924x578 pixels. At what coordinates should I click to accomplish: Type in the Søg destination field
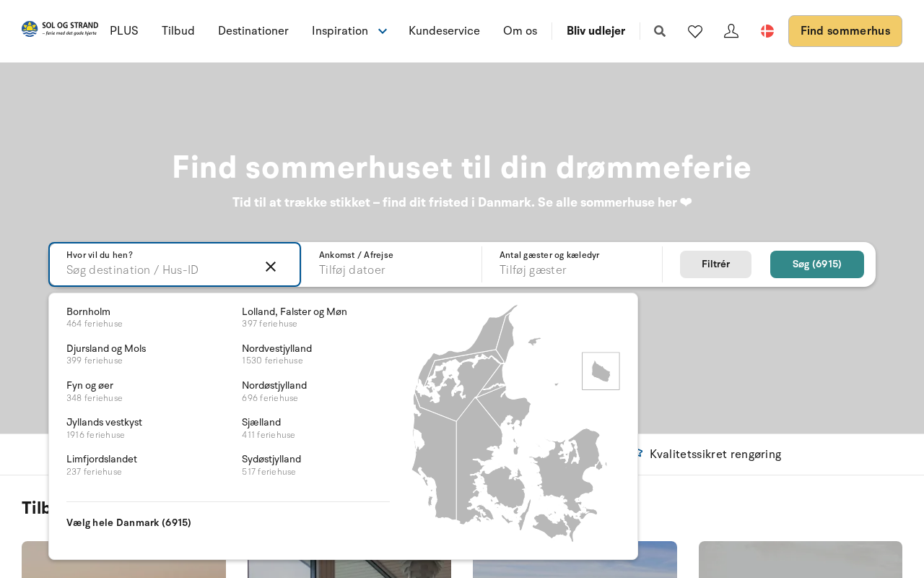(159, 270)
